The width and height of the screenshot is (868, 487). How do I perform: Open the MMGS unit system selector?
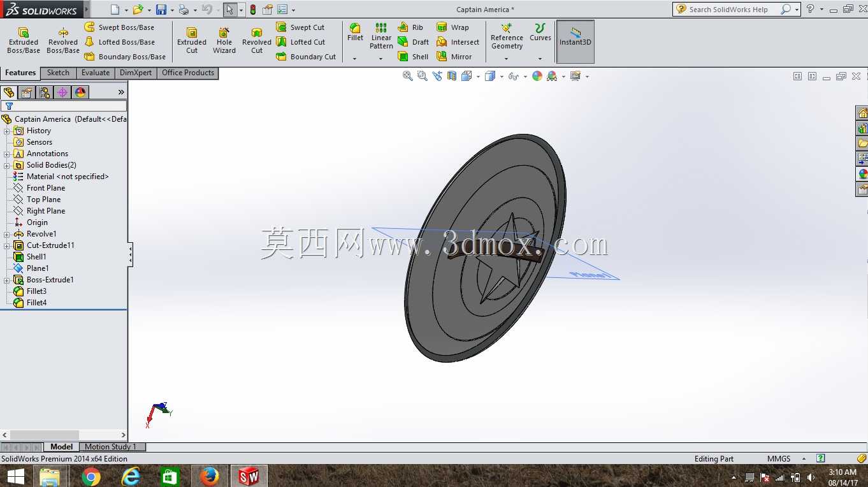coord(786,458)
